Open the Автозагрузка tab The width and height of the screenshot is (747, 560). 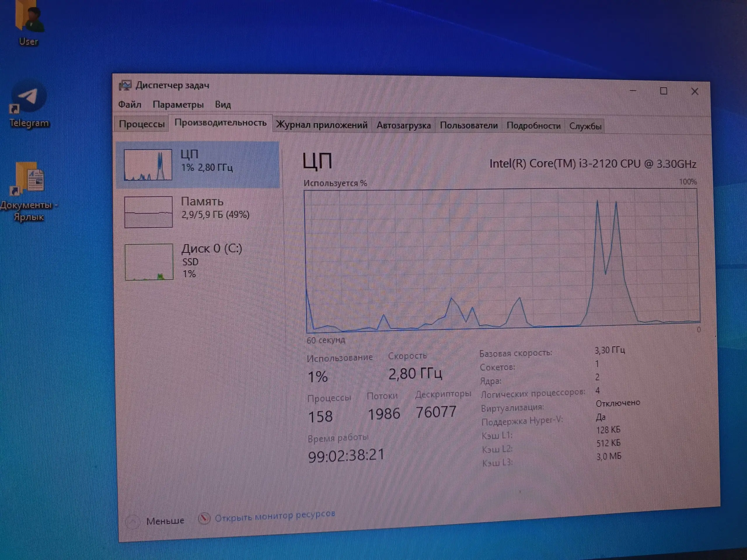click(x=404, y=126)
